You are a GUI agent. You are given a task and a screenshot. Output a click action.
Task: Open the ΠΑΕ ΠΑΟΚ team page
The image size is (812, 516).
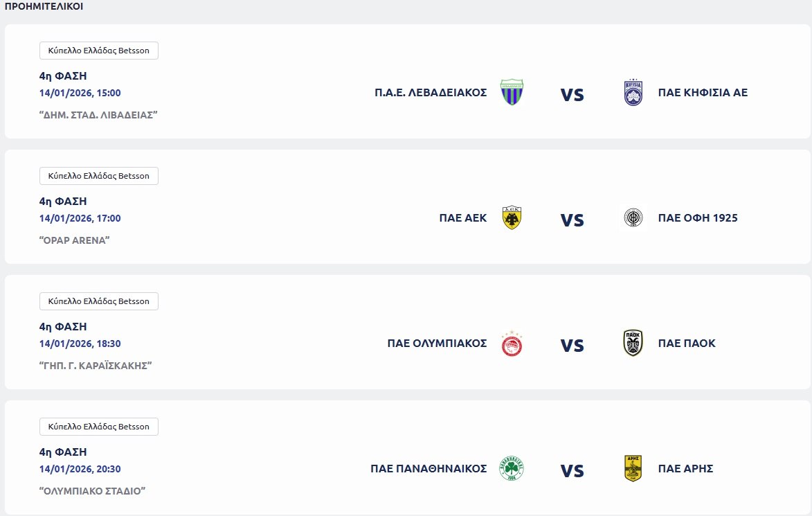click(x=687, y=344)
